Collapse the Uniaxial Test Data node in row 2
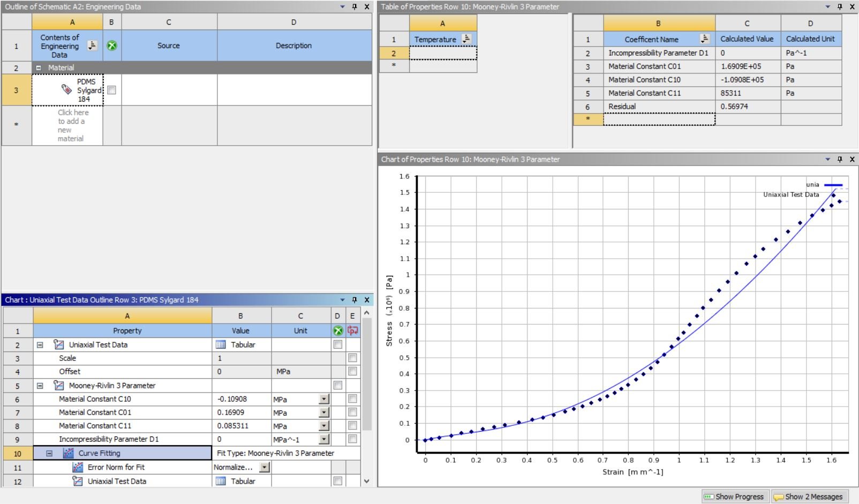This screenshot has width=859, height=504. (x=40, y=345)
